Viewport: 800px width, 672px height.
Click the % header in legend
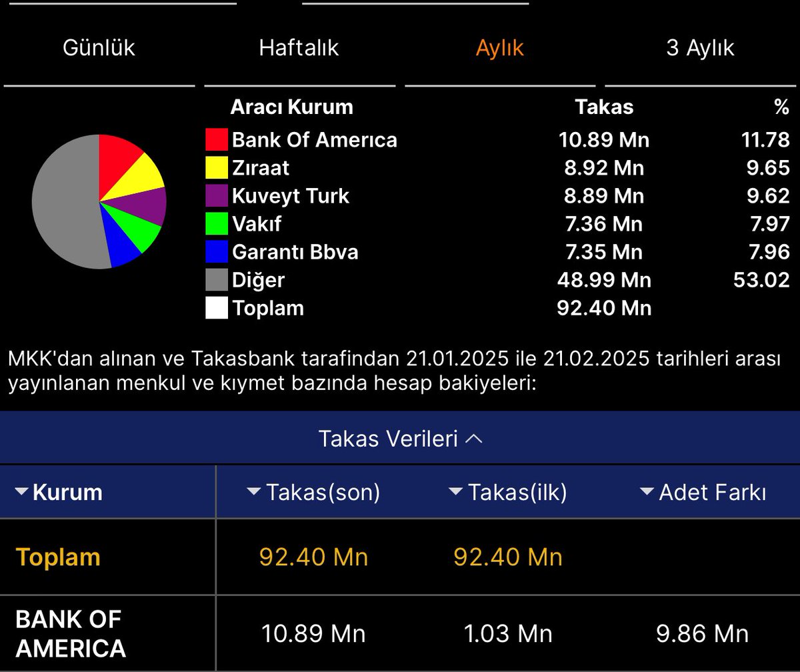(x=781, y=107)
